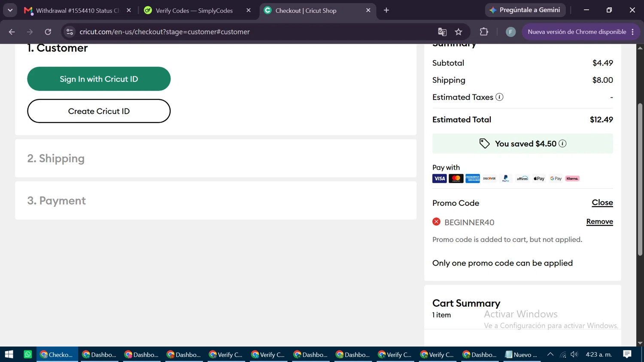Click Sign In with Cricut ID

99,79
